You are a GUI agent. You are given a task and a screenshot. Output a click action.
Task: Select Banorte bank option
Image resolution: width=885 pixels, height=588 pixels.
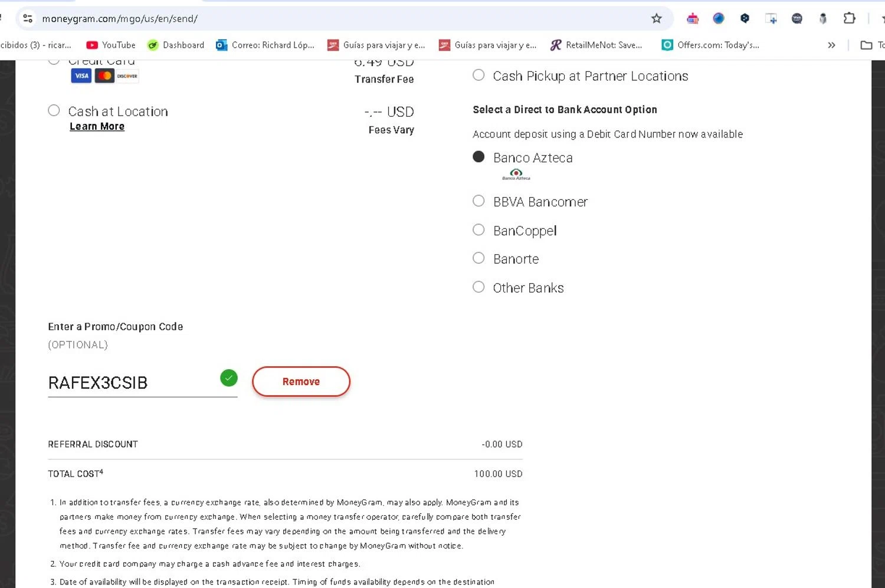tap(478, 258)
